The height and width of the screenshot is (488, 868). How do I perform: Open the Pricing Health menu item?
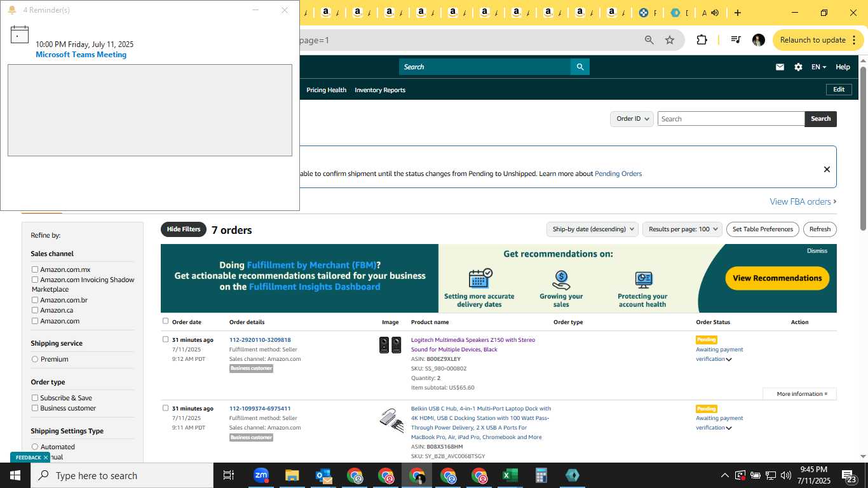coord(326,90)
